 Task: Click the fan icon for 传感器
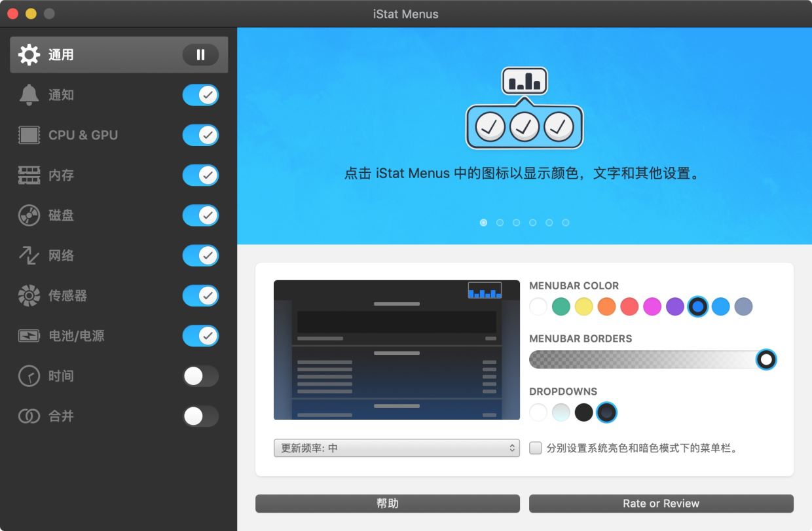[x=29, y=296]
